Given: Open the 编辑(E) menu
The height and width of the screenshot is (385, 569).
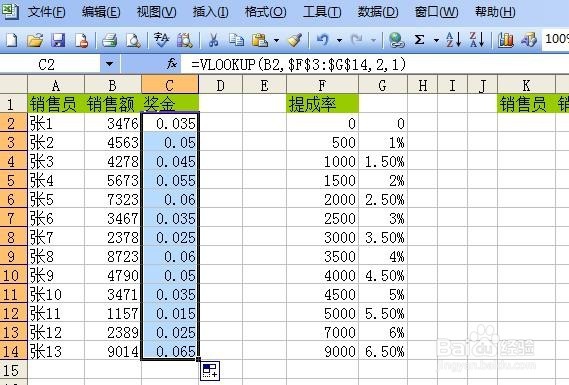Looking at the screenshot, I should tap(101, 12).
